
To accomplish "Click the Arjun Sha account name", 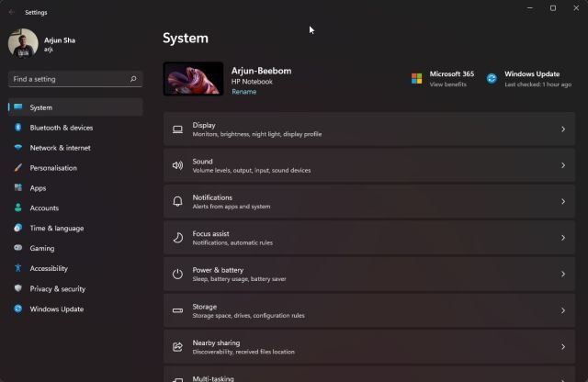I will click(x=60, y=40).
